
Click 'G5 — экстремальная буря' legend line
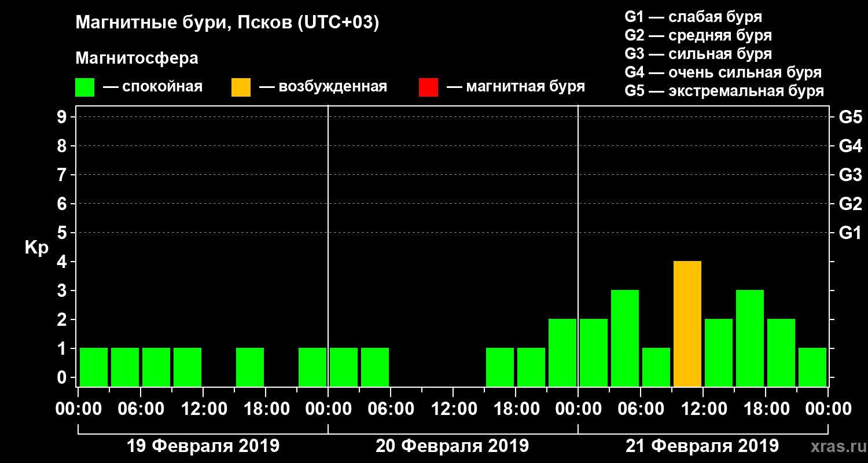pyautogui.click(x=724, y=91)
